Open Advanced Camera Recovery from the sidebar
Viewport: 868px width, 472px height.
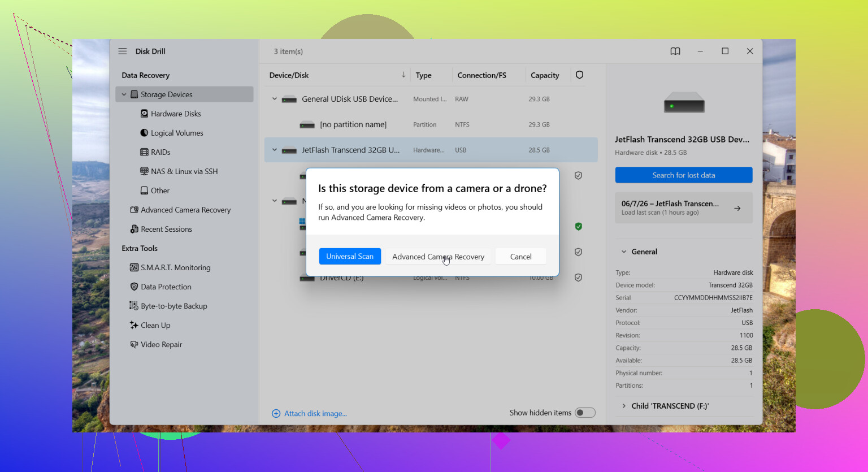click(185, 210)
